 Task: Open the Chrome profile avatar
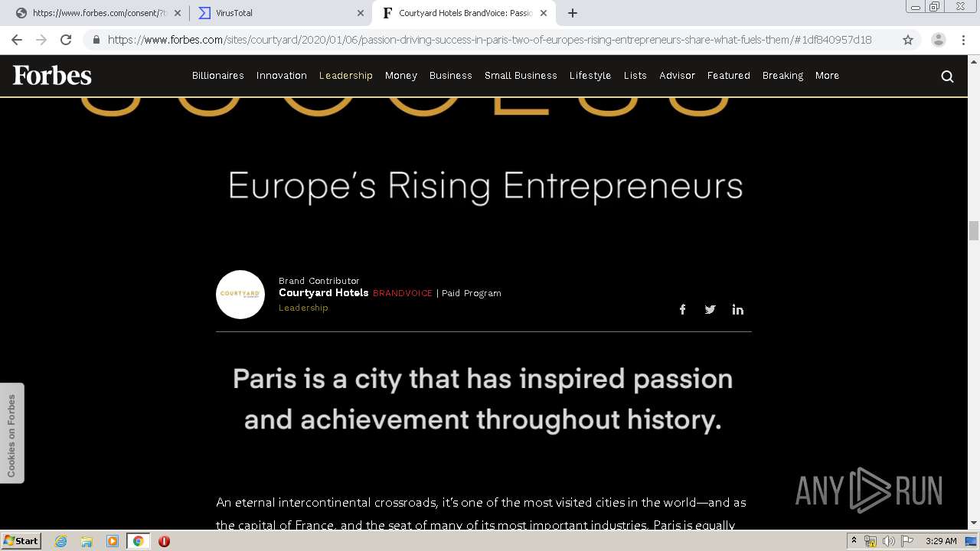pos(939,40)
